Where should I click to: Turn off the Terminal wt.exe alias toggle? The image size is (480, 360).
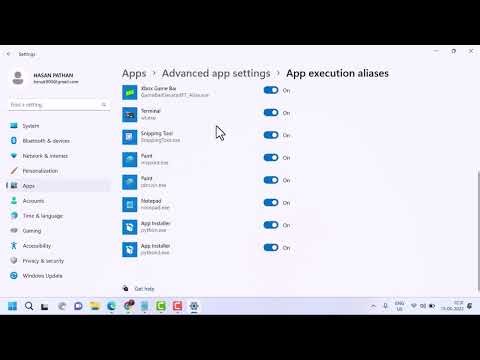tap(271, 113)
